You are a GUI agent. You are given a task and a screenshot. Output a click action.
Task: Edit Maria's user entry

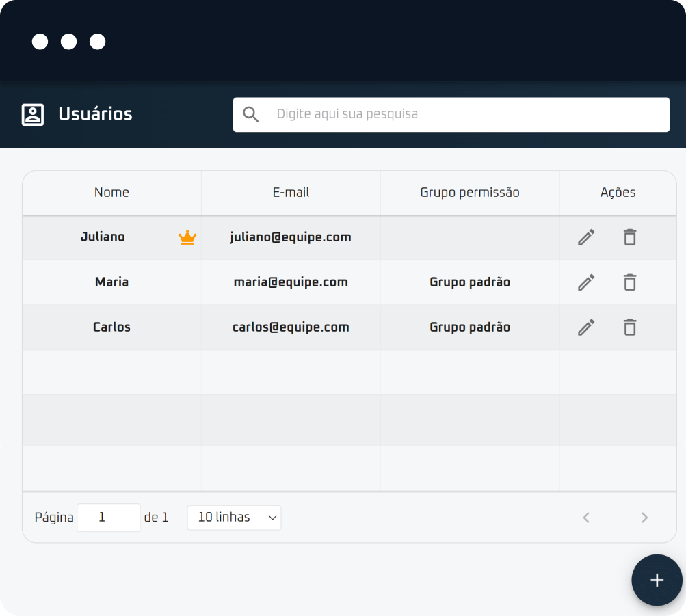point(586,282)
